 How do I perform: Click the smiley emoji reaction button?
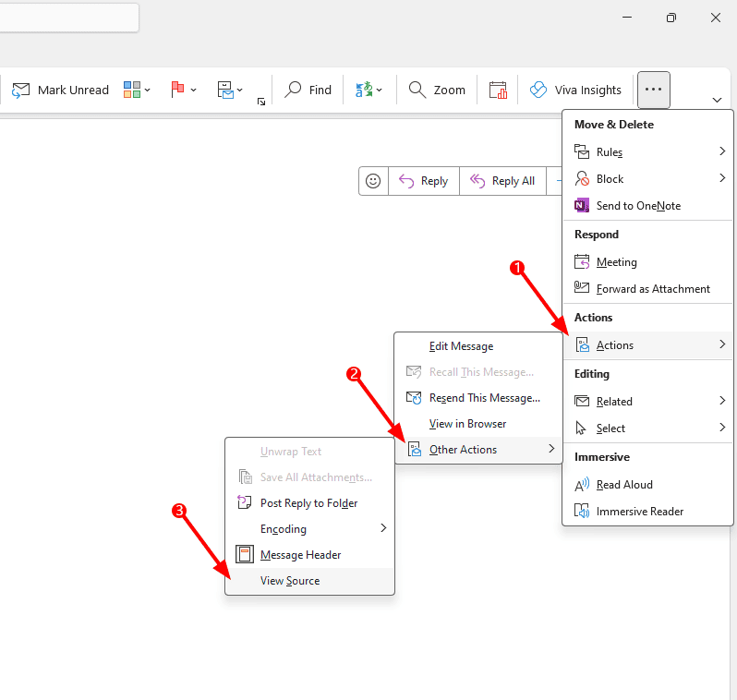[373, 181]
